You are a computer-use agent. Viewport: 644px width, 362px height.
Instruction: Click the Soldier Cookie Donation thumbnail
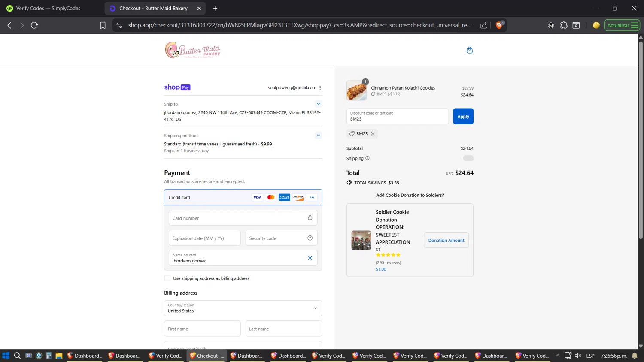click(361, 240)
